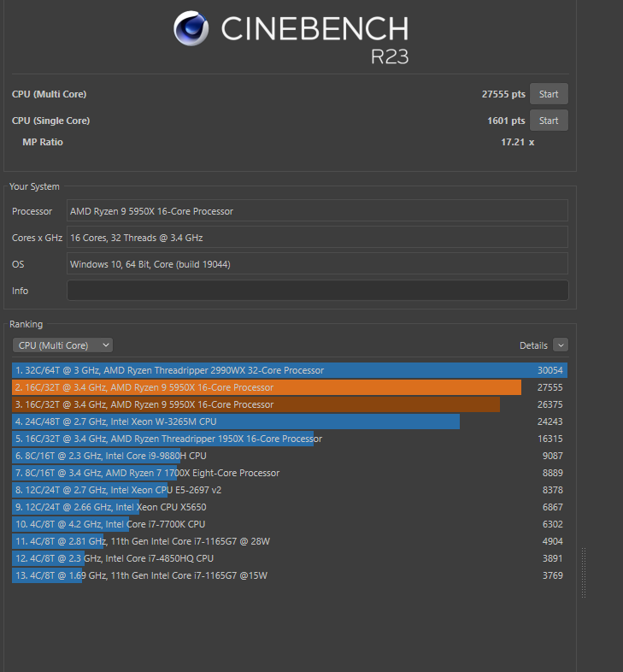Start the CPU Multi Core benchmark

[x=549, y=94]
